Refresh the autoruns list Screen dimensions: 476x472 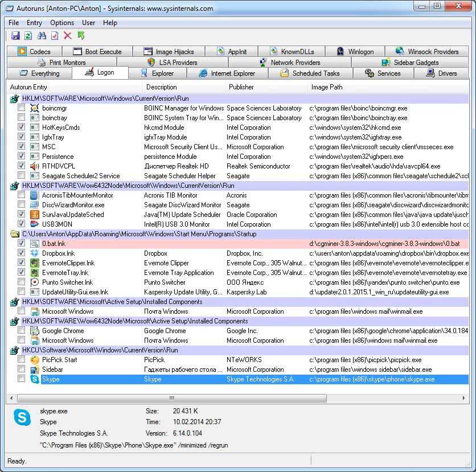pos(28,36)
